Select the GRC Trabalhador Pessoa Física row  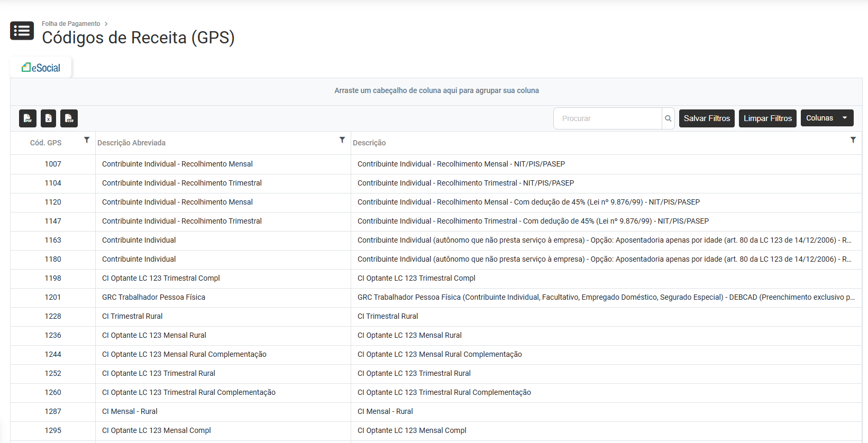click(153, 297)
